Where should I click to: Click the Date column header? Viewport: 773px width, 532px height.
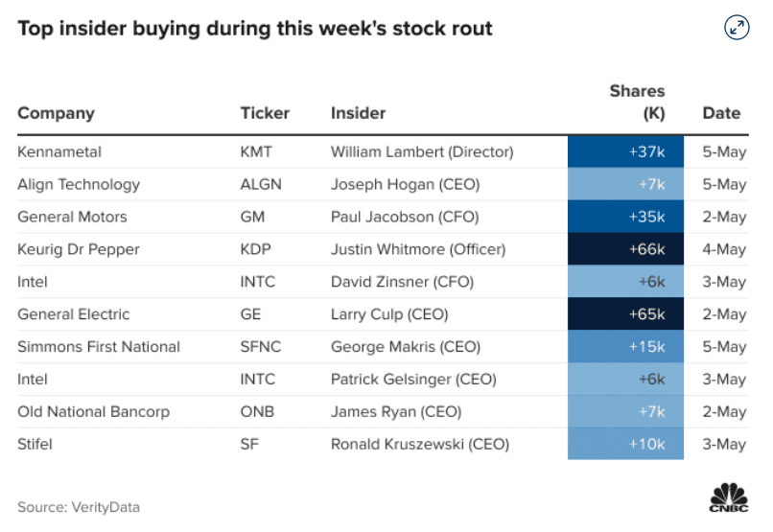click(721, 113)
